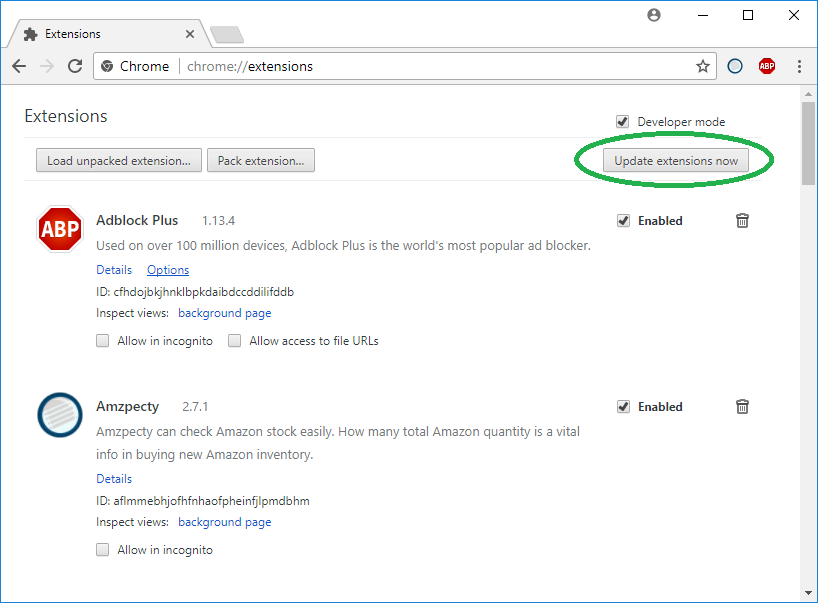This screenshot has width=818, height=603.
Task: Click the Adblock Plus extension name
Action: [137, 220]
